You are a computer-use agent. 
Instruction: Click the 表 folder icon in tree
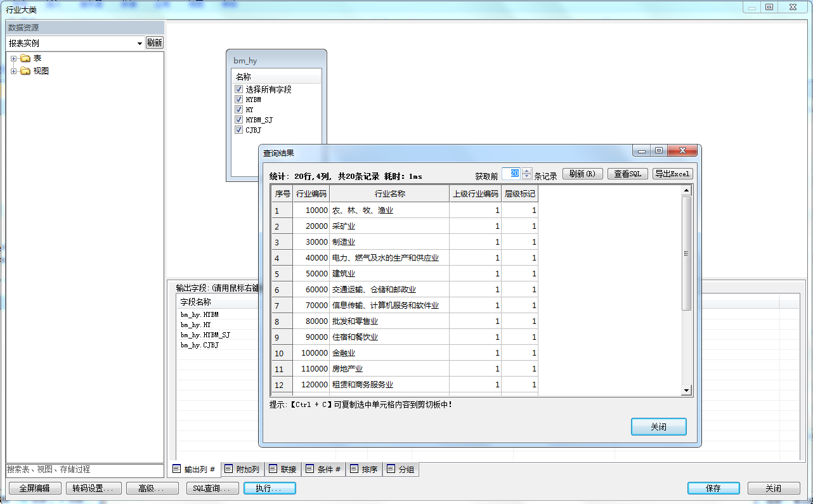click(x=25, y=58)
